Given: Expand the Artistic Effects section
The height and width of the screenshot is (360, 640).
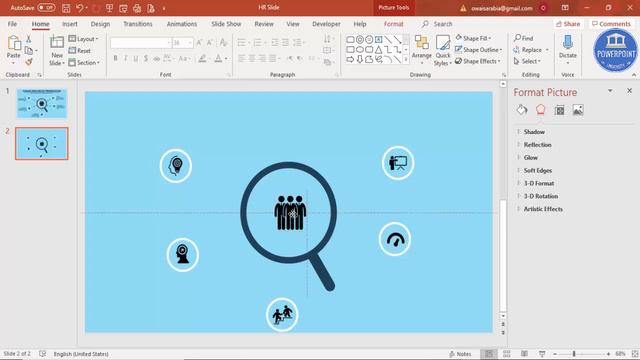Looking at the screenshot, I should pos(543,209).
